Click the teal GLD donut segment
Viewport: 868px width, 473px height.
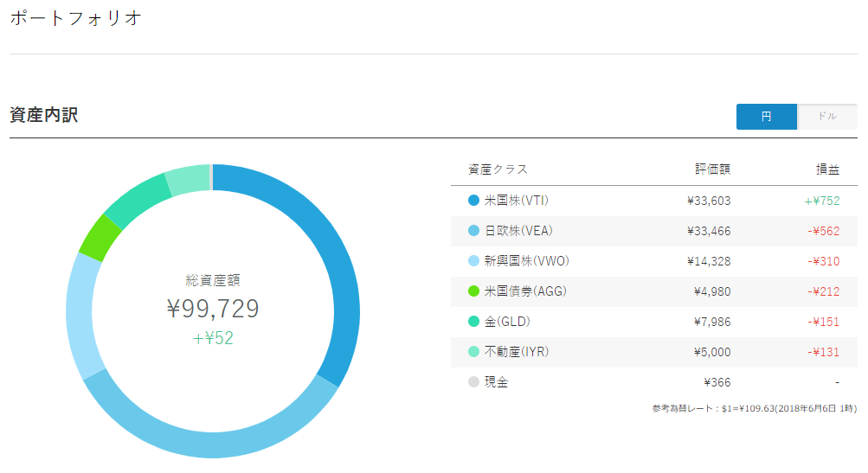[x=138, y=201]
